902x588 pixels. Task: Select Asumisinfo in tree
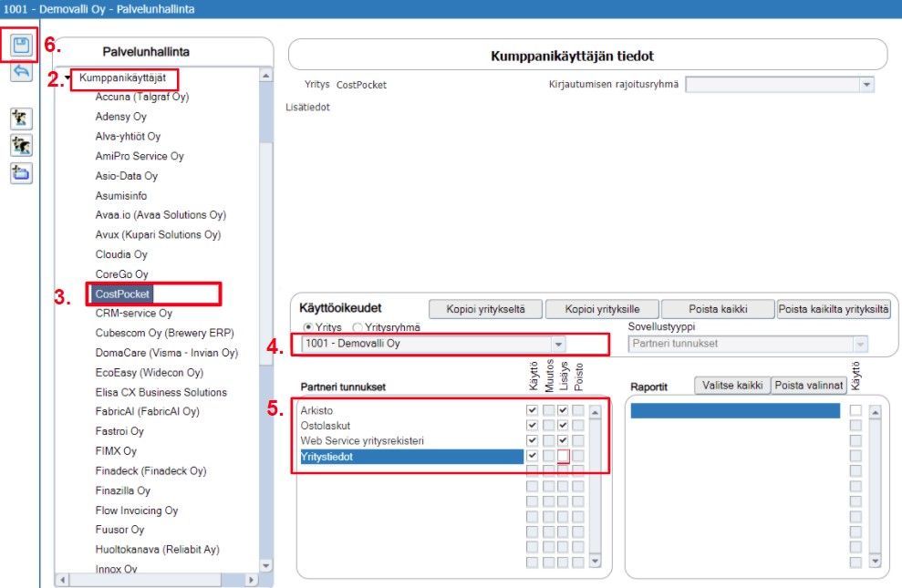[120, 195]
